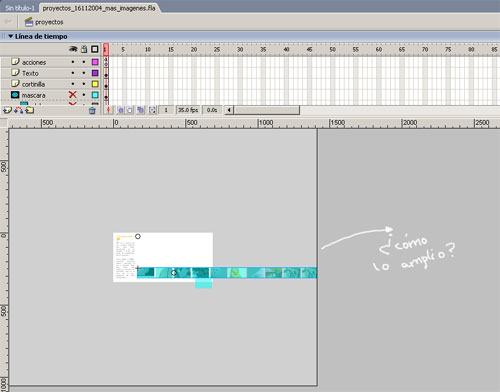The height and width of the screenshot is (392, 500).
Task: Lock the mascara layer
Action: click(84, 95)
